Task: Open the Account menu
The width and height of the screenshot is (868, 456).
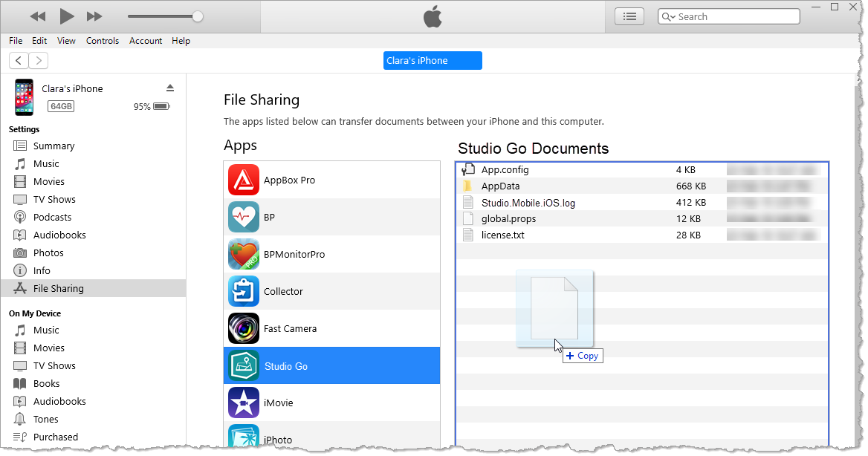Action: point(146,41)
